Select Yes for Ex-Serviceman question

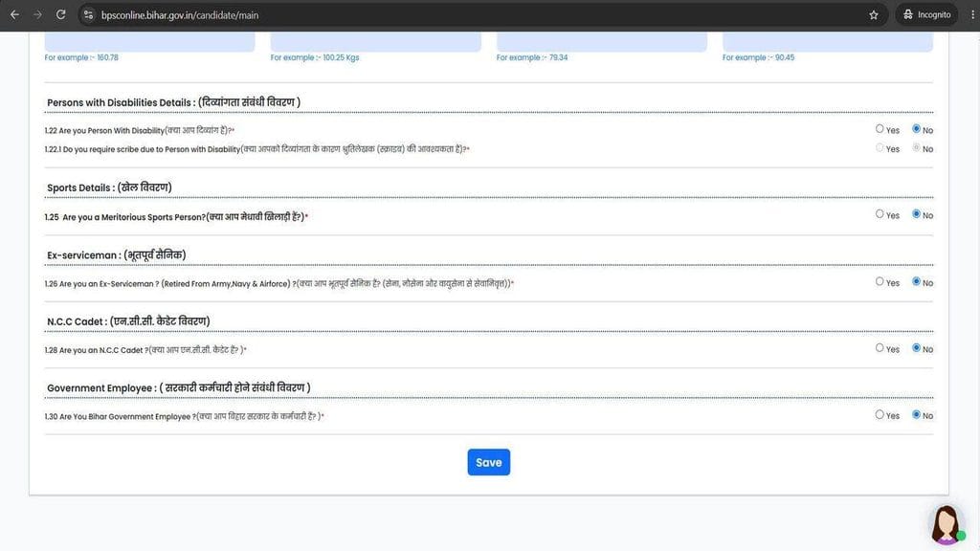pos(880,282)
